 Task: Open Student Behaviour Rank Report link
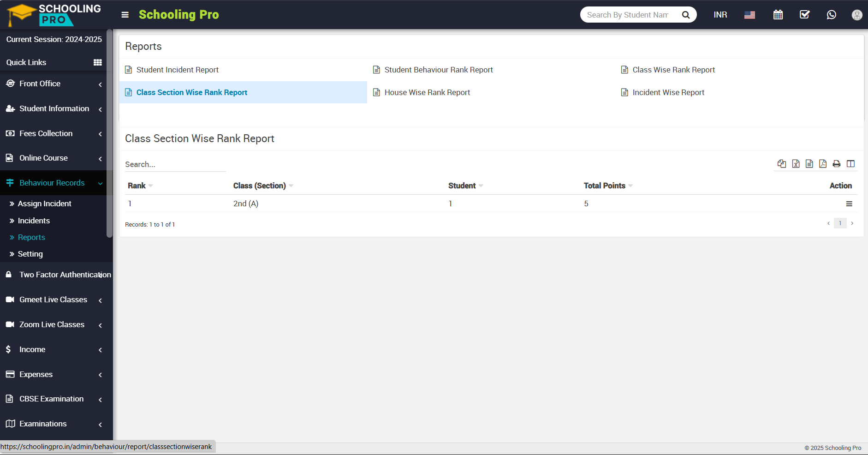[438, 70]
